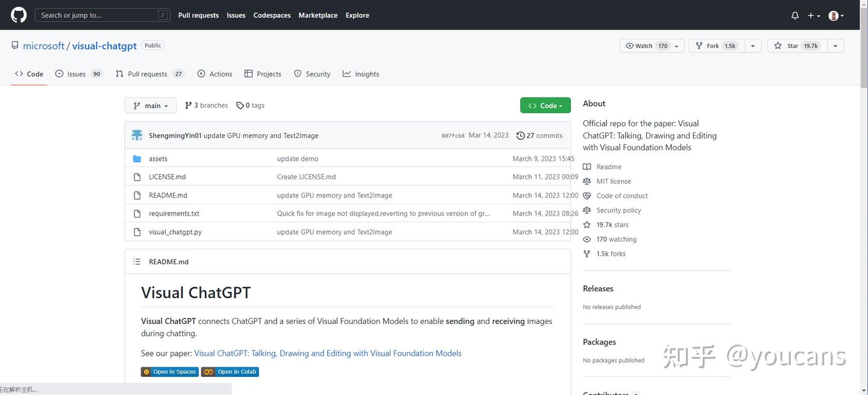Switch to the Issues tab
This screenshot has height=395, width=868.
point(77,74)
